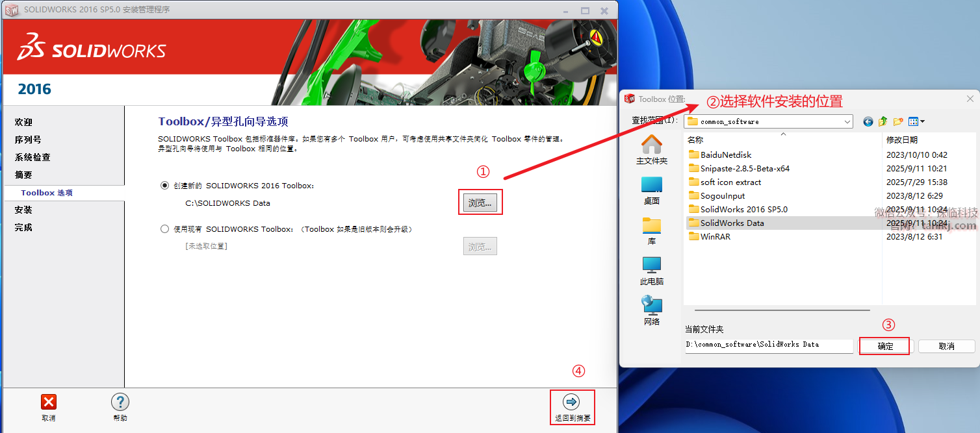The width and height of the screenshot is (980, 433).
Task: Select Toolbox 选项 step in sidebar
Action: point(47,193)
